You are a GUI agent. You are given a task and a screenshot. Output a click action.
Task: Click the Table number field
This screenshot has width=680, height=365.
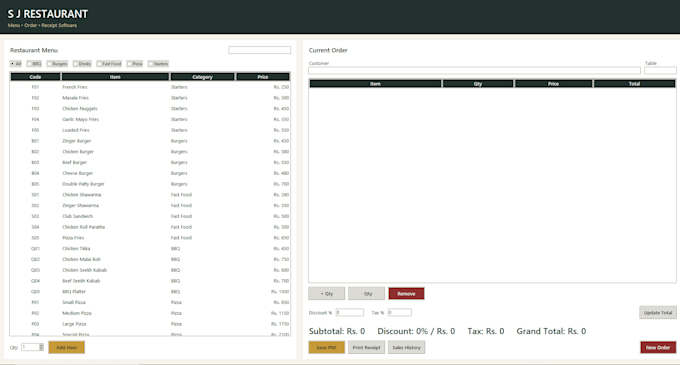point(660,70)
